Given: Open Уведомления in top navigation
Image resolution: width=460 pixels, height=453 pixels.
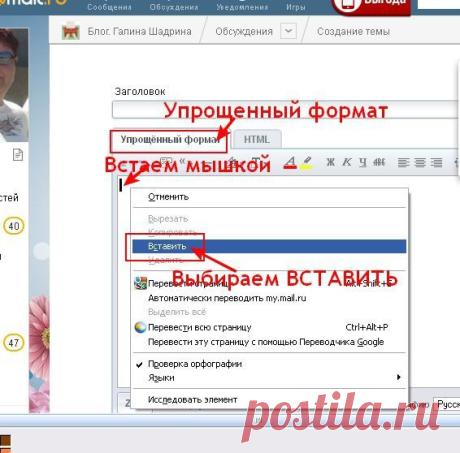Looking at the screenshot, I should [242, 7].
